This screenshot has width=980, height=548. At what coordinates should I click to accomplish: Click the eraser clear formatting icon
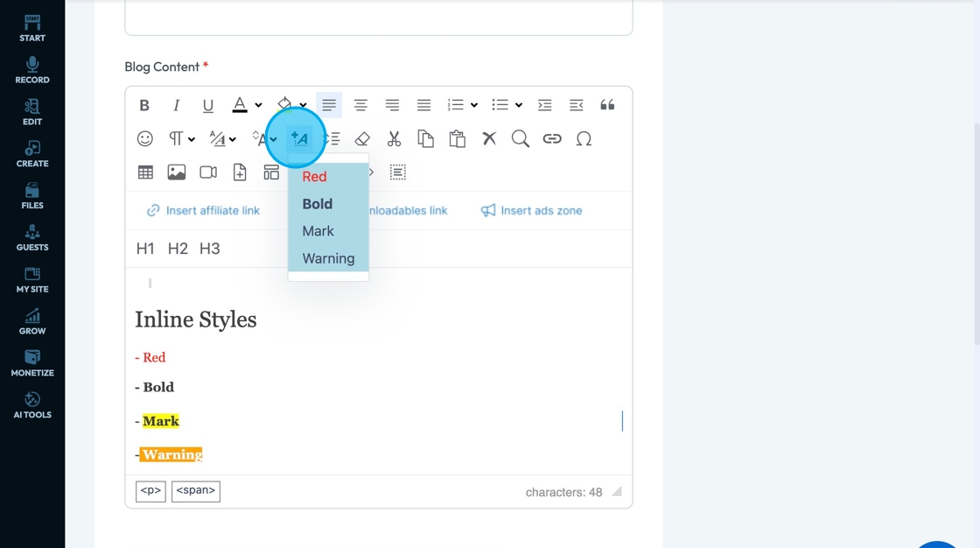point(362,139)
